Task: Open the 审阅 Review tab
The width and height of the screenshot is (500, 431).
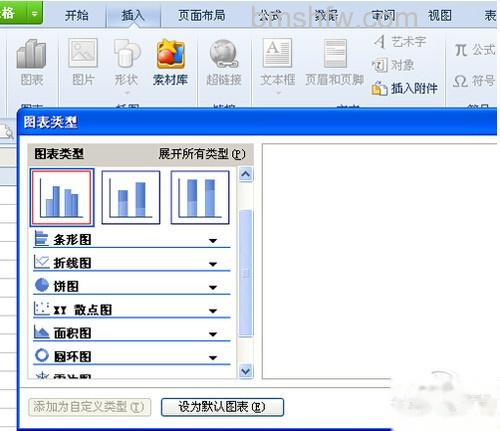Action: pyautogui.click(x=383, y=15)
